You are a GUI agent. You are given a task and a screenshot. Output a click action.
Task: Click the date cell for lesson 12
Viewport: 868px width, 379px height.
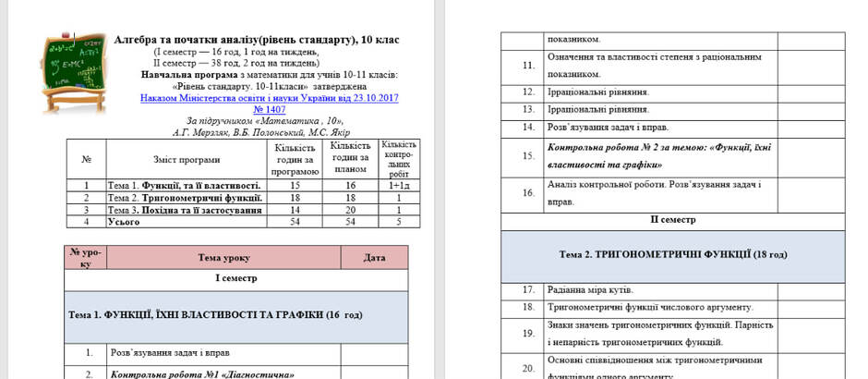pos(811,92)
